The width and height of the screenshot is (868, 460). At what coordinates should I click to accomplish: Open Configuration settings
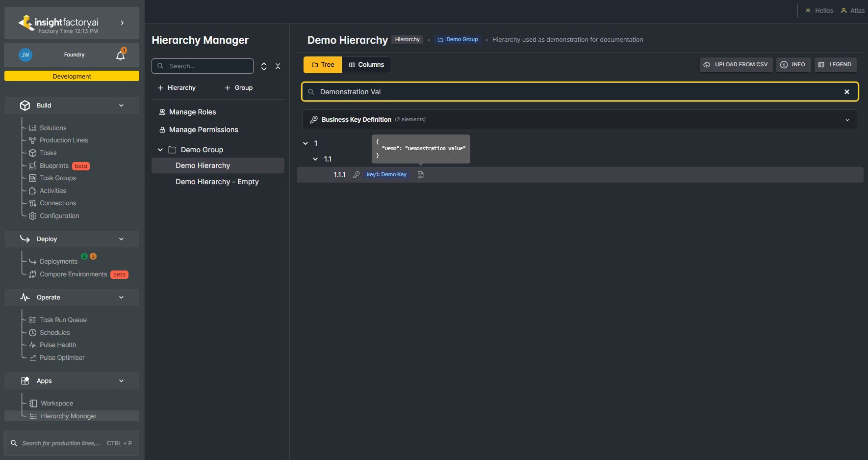59,216
